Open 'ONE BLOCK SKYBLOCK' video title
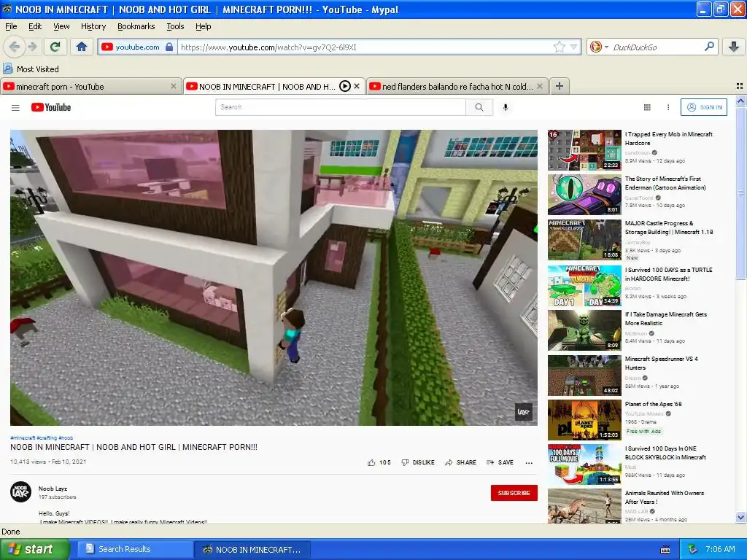Viewport: 747px width, 560px height. click(x=665, y=453)
